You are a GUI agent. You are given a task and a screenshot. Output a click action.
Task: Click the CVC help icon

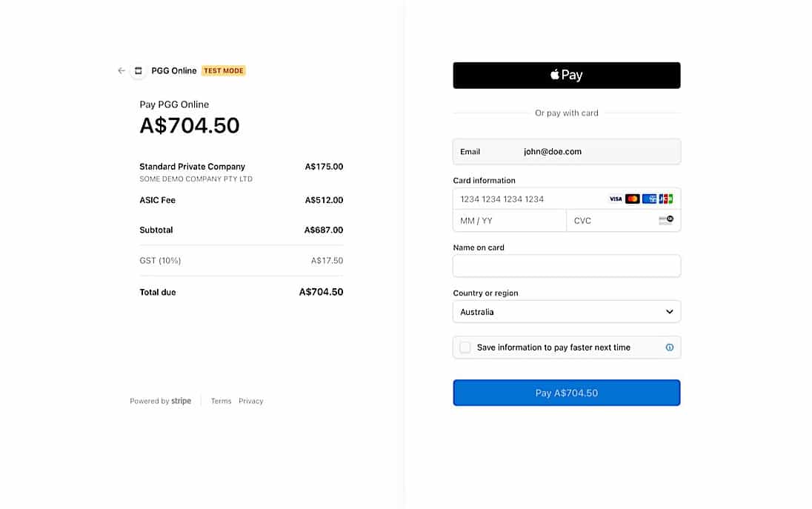pyautogui.click(x=666, y=220)
